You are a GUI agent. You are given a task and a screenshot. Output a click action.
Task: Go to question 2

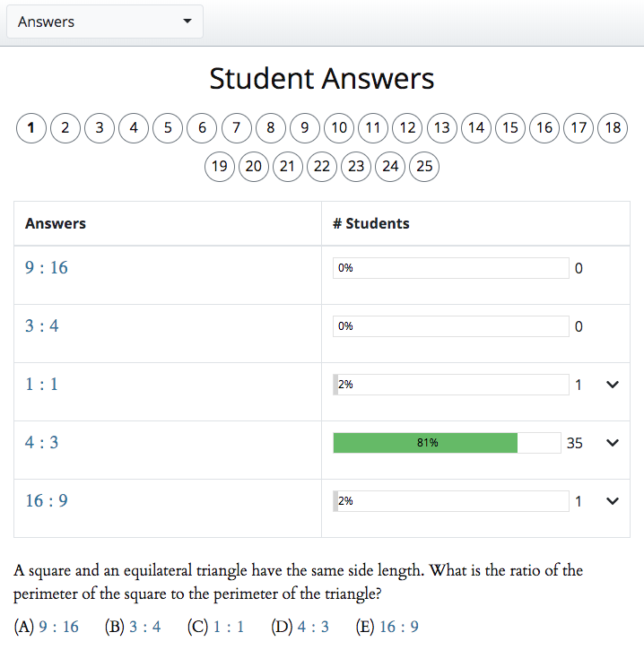[x=65, y=127]
